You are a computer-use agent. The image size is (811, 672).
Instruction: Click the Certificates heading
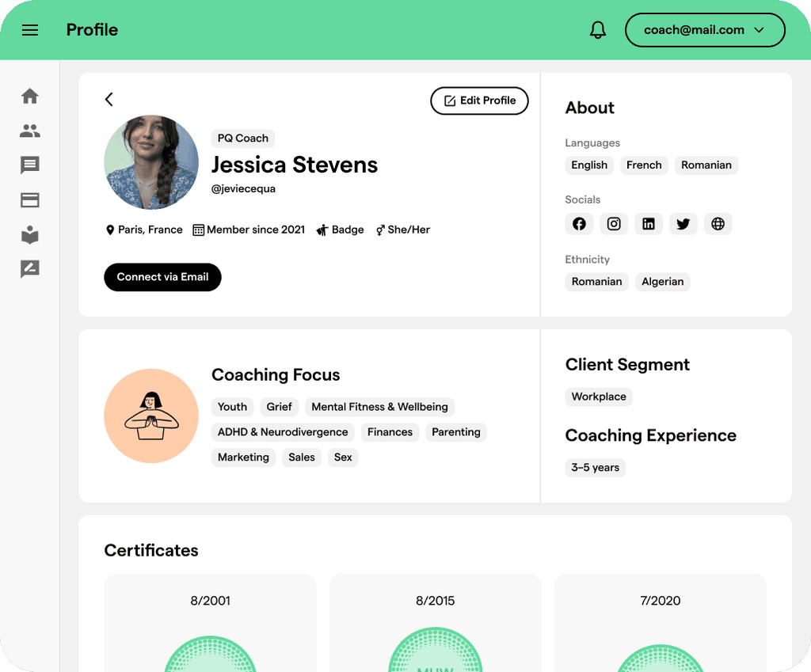pos(151,551)
